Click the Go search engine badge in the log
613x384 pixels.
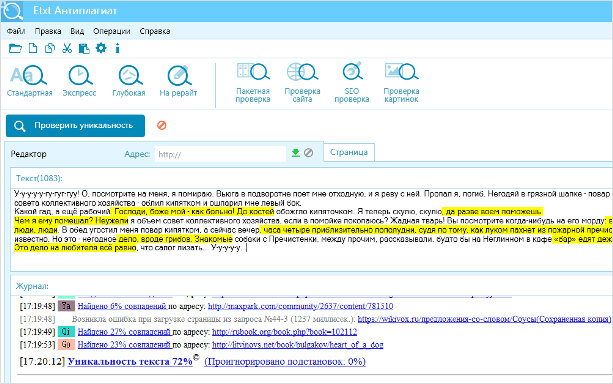[66, 345]
